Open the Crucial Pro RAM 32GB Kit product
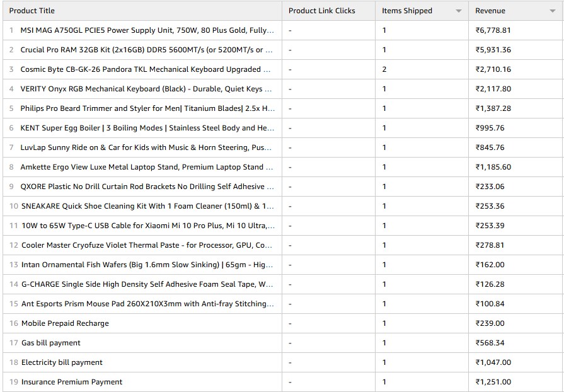The image size is (564, 392). click(x=146, y=50)
